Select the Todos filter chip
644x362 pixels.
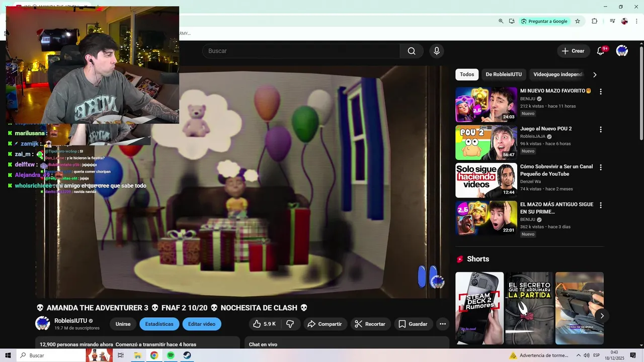[467, 74]
